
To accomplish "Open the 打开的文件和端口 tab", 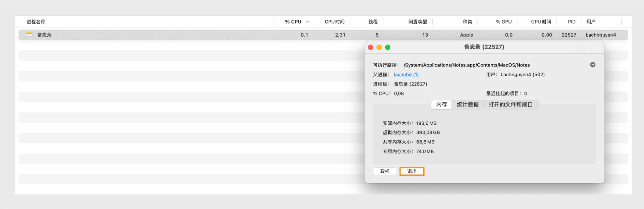I will pyautogui.click(x=510, y=104).
